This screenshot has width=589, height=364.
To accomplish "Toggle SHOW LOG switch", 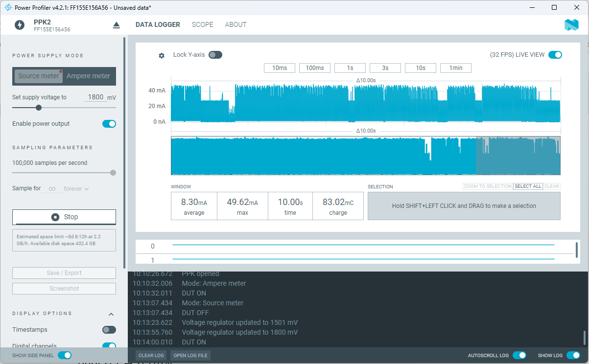I will click(573, 355).
